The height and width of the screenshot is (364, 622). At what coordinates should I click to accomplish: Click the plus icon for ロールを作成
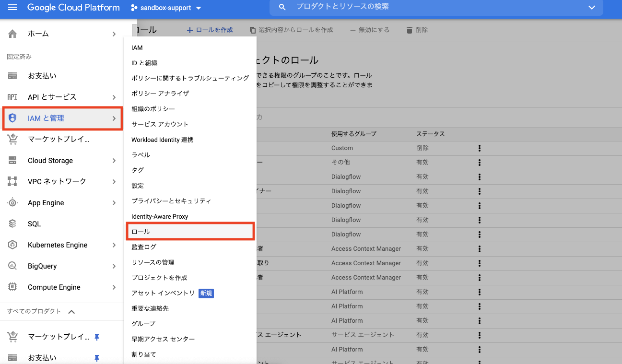[189, 30]
